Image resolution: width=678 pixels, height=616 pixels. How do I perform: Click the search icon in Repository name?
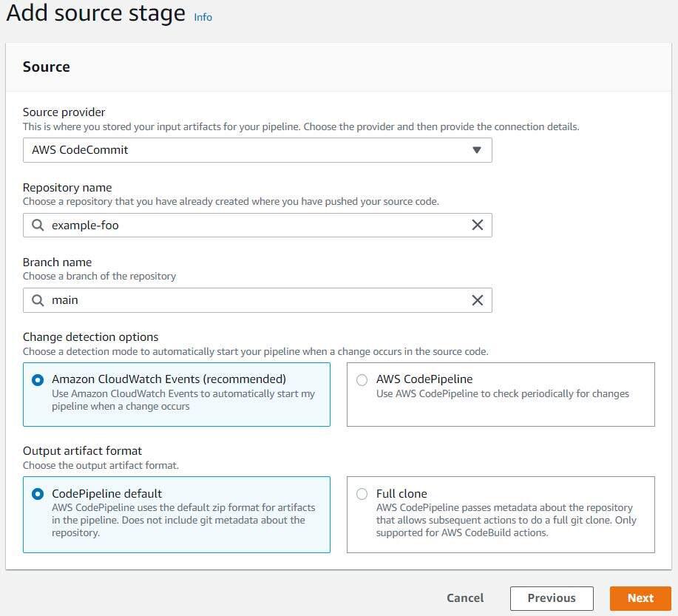point(38,225)
